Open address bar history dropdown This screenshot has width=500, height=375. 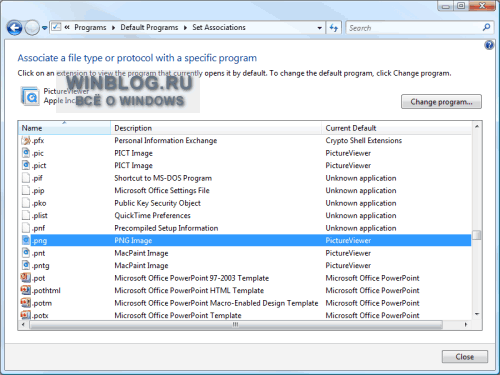click(320, 28)
